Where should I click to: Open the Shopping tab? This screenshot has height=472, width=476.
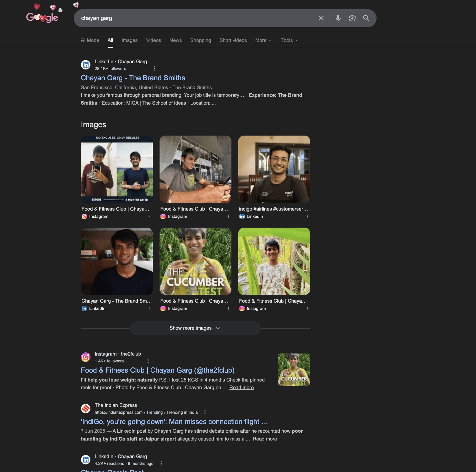pyautogui.click(x=200, y=40)
